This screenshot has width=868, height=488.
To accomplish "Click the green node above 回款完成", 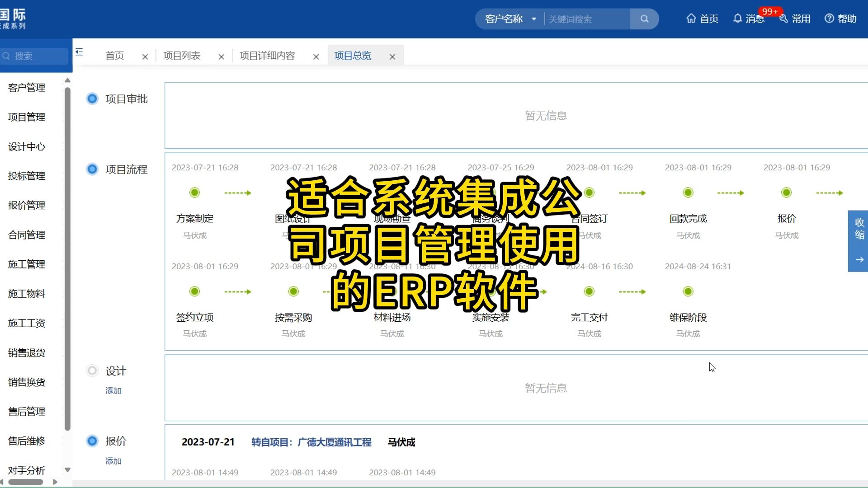I will point(688,192).
